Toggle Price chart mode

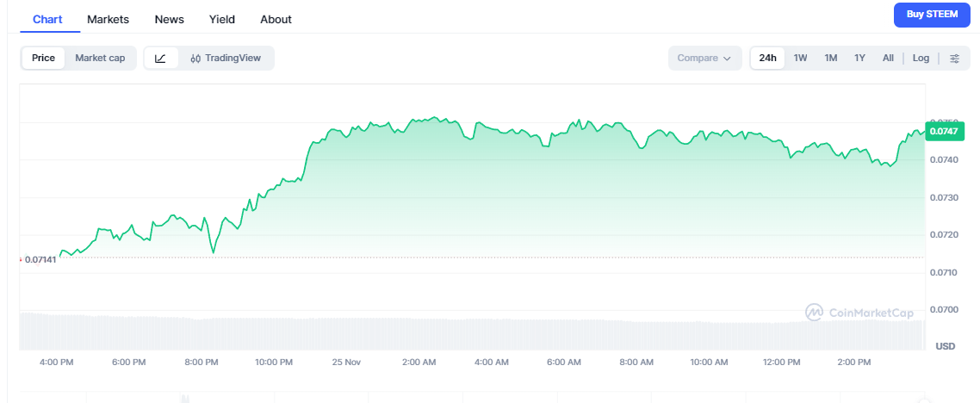[x=44, y=58]
